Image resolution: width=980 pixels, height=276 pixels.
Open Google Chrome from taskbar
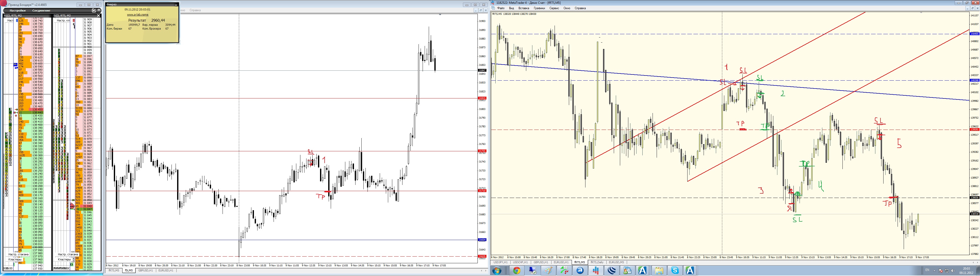click(516, 271)
